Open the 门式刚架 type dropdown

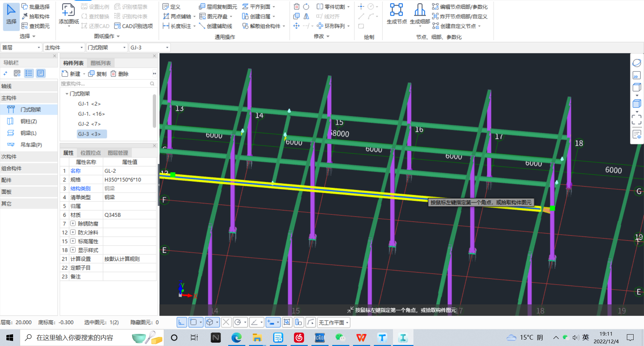point(107,48)
